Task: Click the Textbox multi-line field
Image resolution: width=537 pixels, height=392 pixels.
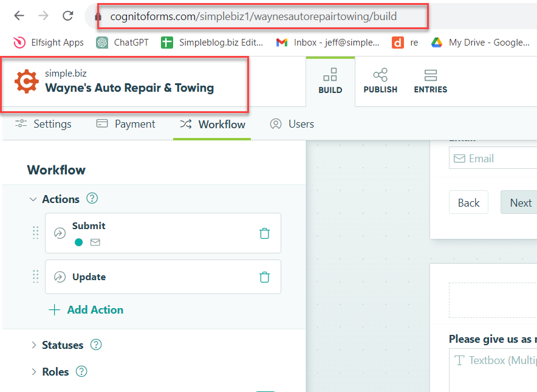Action: coord(493,370)
